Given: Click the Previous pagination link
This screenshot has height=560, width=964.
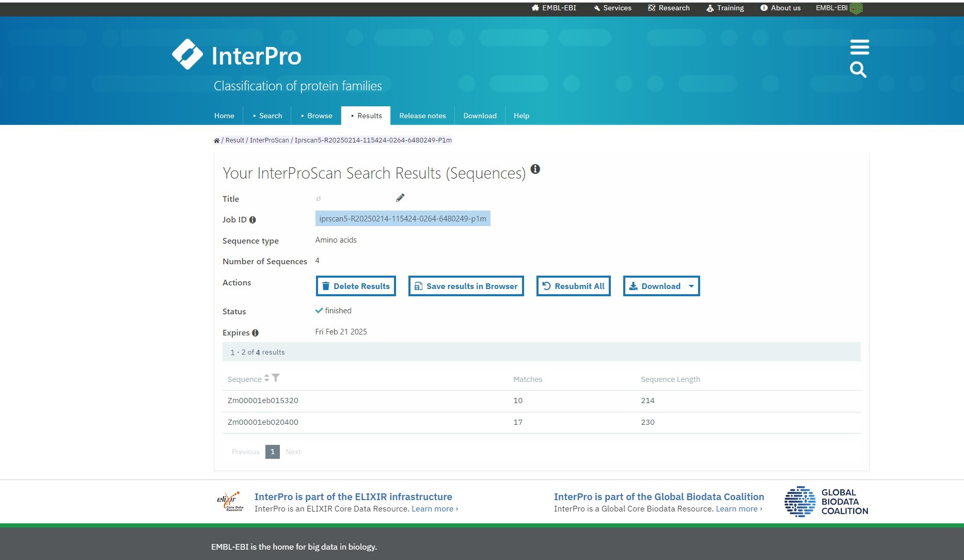Looking at the screenshot, I should [245, 452].
